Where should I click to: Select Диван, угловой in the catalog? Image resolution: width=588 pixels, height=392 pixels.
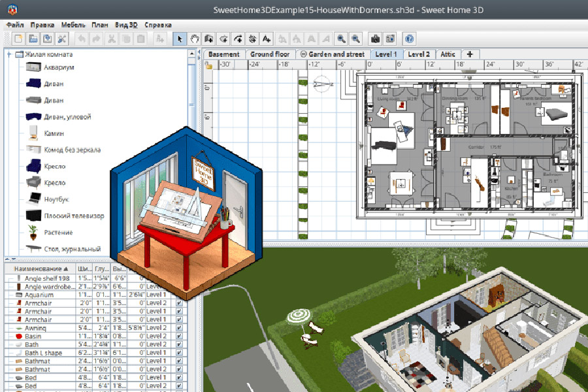click(67, 117)
